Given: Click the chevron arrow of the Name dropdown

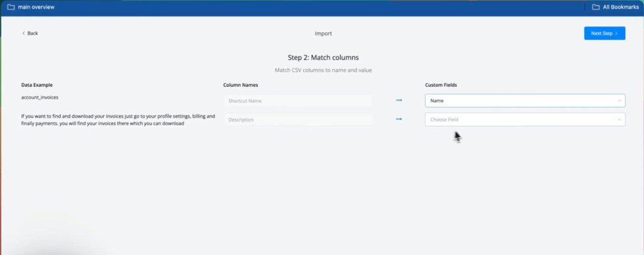Looking at the screenshot, I should 619,101.
